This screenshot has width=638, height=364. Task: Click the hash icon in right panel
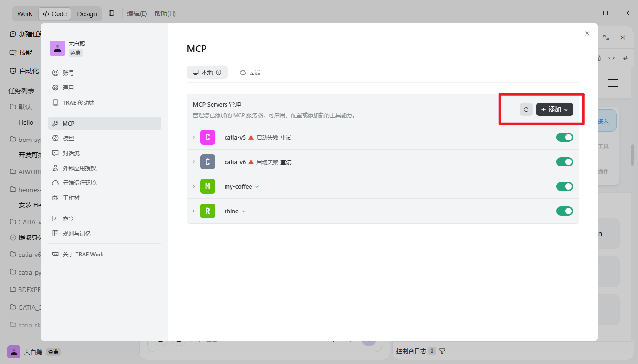[625, 58]
